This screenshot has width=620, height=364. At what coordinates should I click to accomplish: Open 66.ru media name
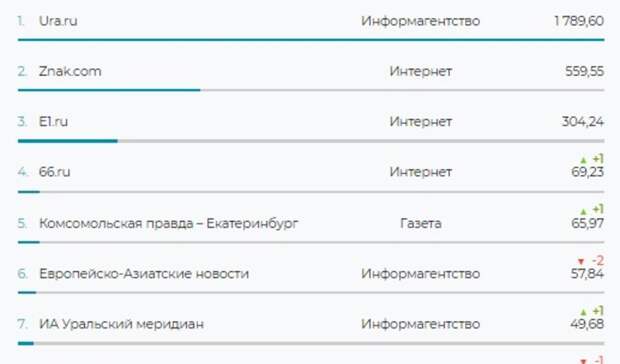tap(55, 172)
